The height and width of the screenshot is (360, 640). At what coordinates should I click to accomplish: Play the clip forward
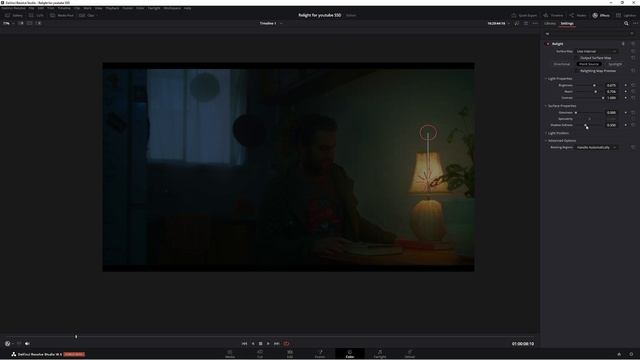point(268,344)
